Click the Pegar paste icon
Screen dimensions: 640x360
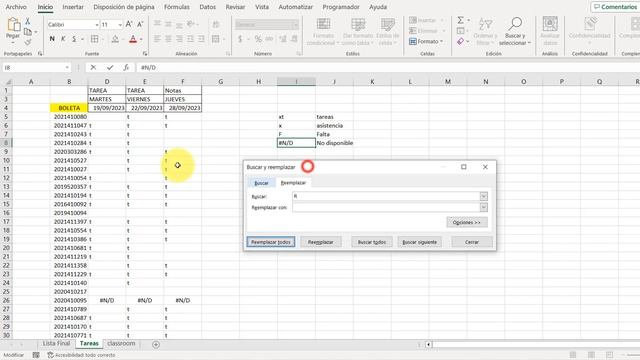[x=13, y=25]
